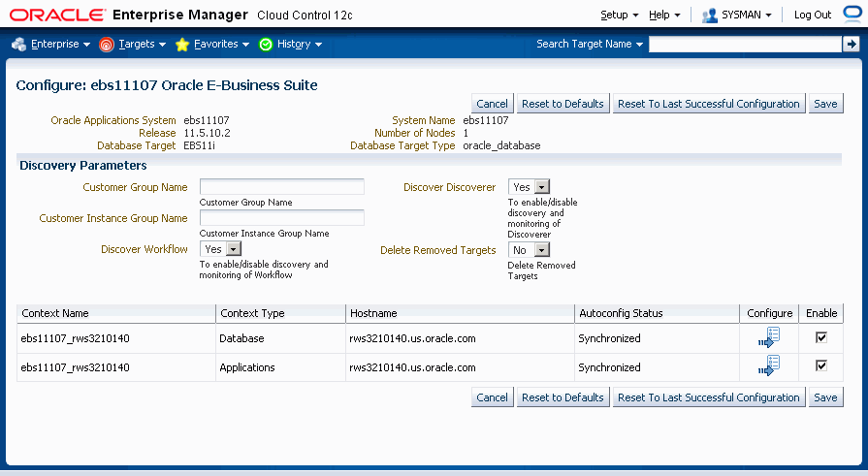Click Synchronized status in the Database row
This screenshot has width=868, height=476.
tap(609, 338)
